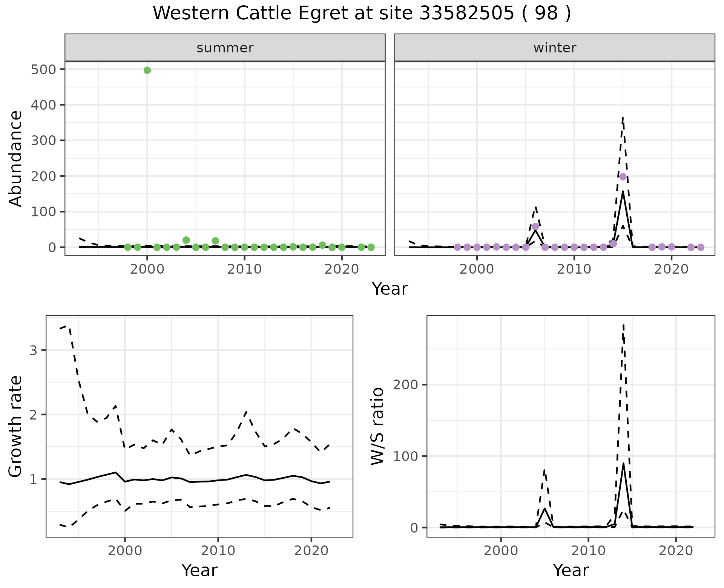The height and width of the screenshot is (588, 724).
Task: Click the shared Year label between top panels
Action: (390, 289)
